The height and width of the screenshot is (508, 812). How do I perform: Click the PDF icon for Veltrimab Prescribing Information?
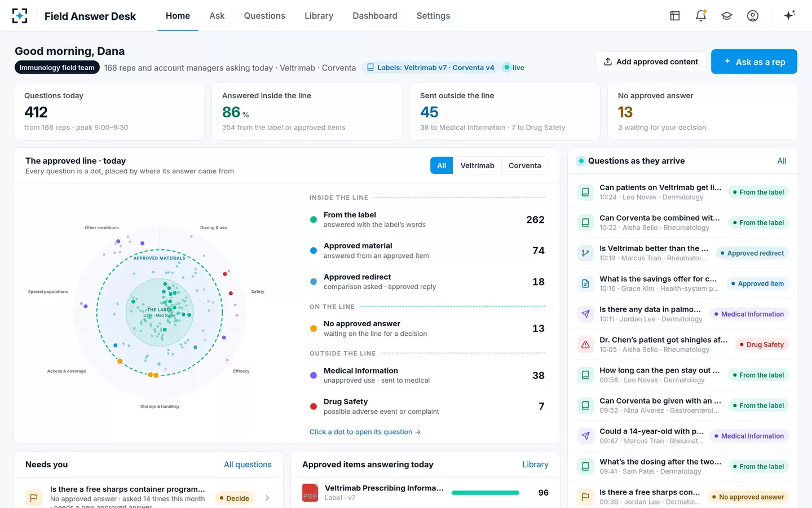310,493
